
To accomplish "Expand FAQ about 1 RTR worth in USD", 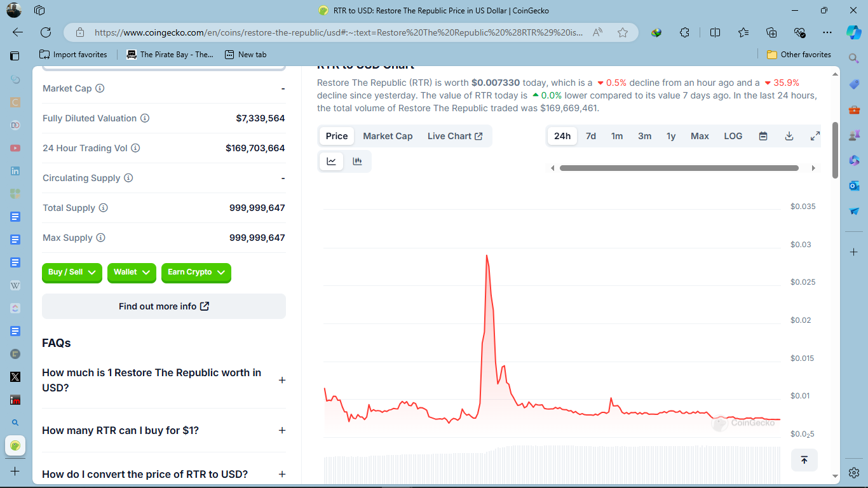I will 164,380.
